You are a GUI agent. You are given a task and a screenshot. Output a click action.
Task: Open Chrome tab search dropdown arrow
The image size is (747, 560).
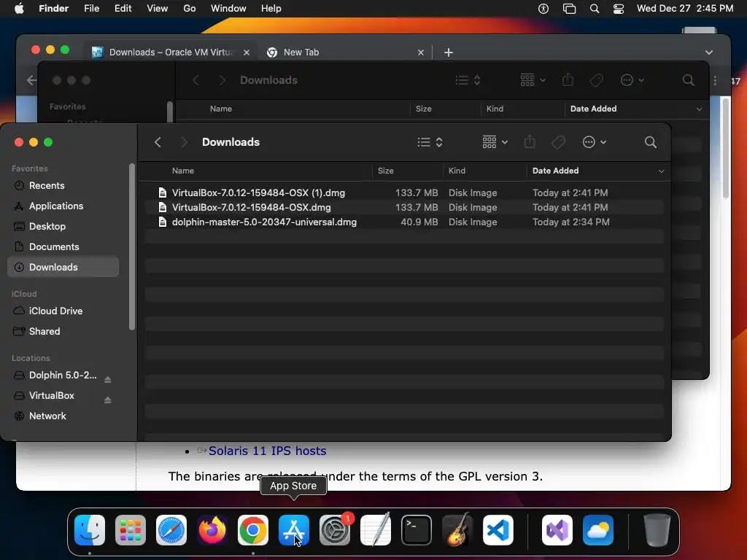[x=709, y=52]
